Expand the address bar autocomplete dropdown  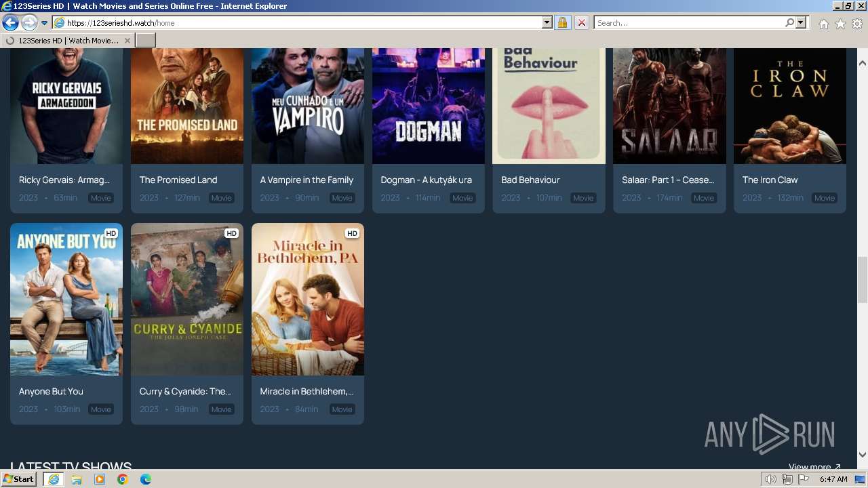pyautogui.click(x=547, y=22)
